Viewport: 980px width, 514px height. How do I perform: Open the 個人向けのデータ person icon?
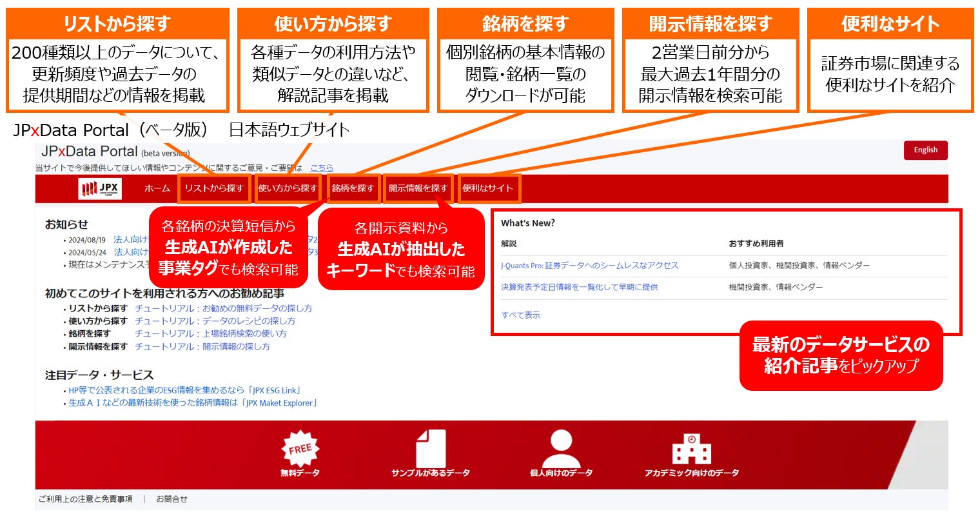[561, 448]
